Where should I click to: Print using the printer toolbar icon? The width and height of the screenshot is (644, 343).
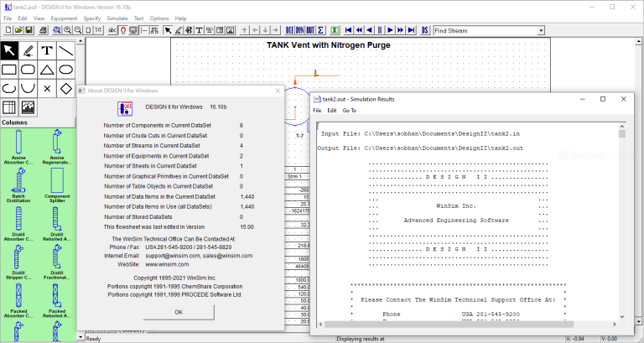coord(43,30)
